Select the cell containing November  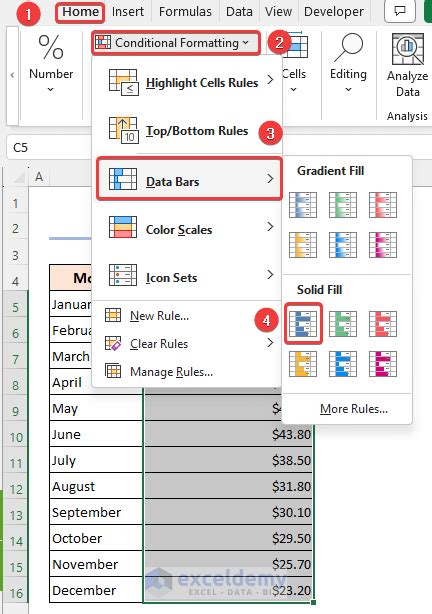pos(96,563)
